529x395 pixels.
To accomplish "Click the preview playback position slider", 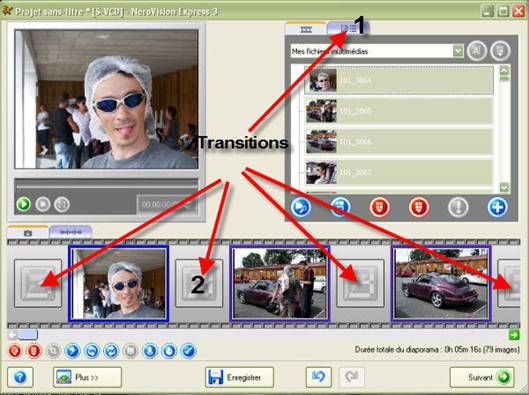I will (x=107, y=186).
